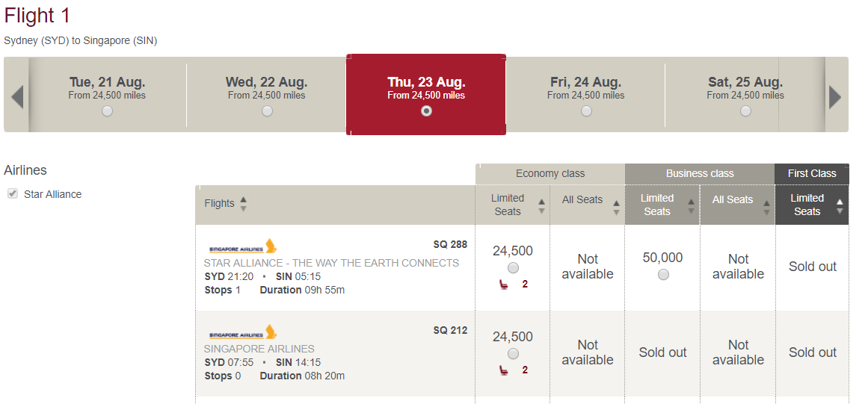
Task: Open flight SQ 212 details
Action: coord(450,331)
